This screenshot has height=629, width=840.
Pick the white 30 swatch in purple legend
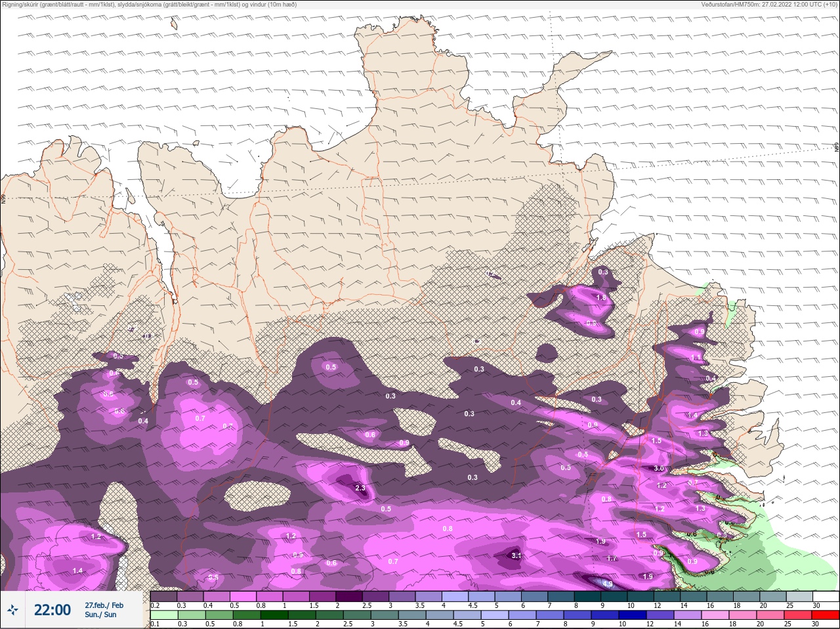pyautogui.click(x=826, y=596)
